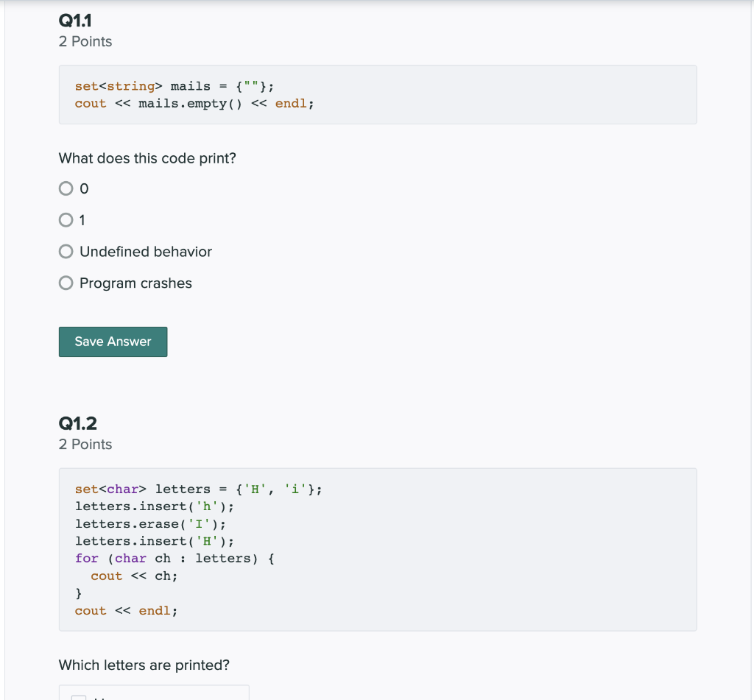Click the "letters.insert('h');" line of code

[154, 506]
